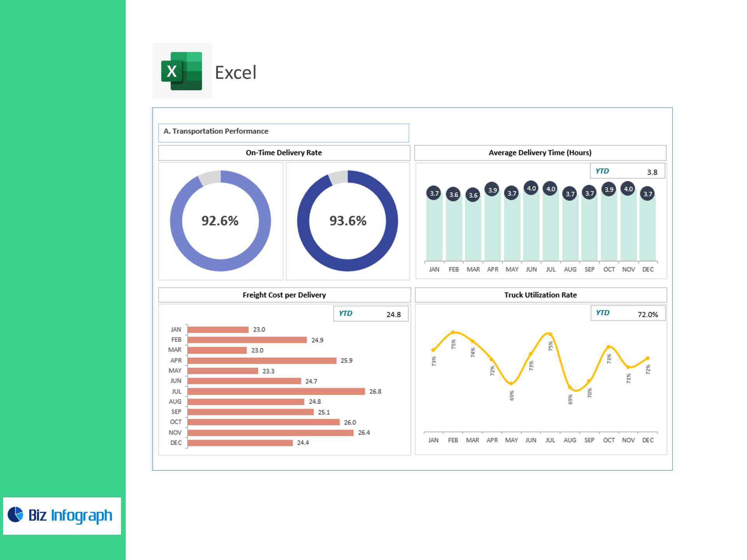Click the DEC 3.7 data label bubble
Viewport: 747px width, 560px height.
647,194
